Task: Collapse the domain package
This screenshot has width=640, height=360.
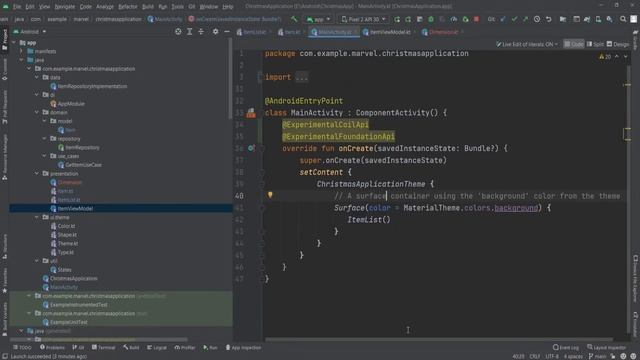Action: pos(37,112)
